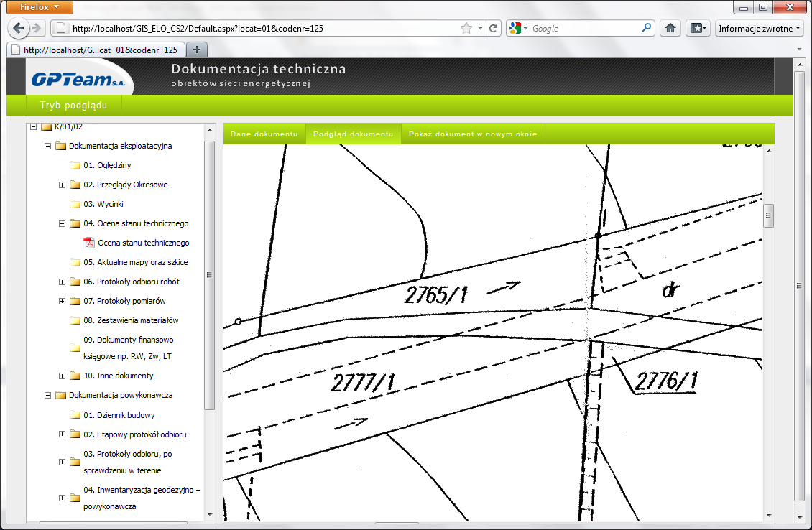Click the Dokumentacja eksploatacyjna folder icon
The height and width of the screenshot is (530, 812).
(x=60, y=146)
